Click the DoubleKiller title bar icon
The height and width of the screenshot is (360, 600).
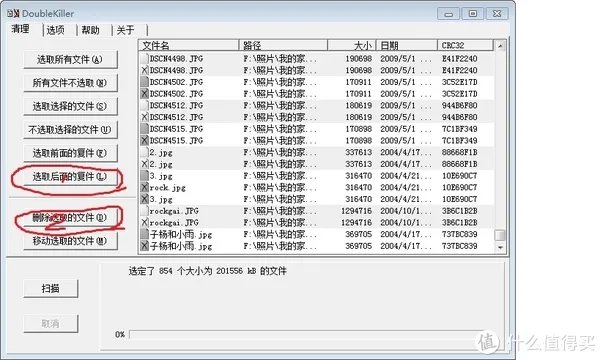pos(13,13)
